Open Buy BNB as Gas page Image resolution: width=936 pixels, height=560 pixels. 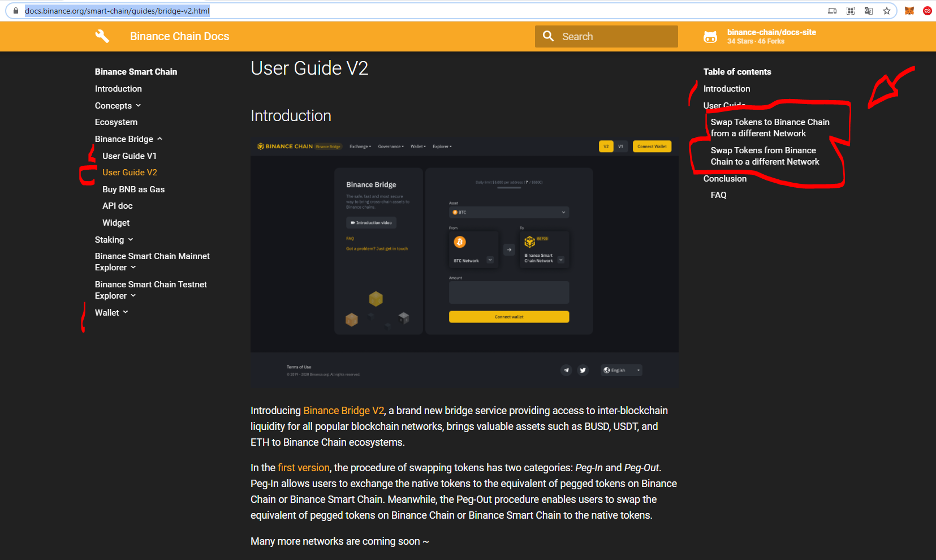click(x=133, y=189)
